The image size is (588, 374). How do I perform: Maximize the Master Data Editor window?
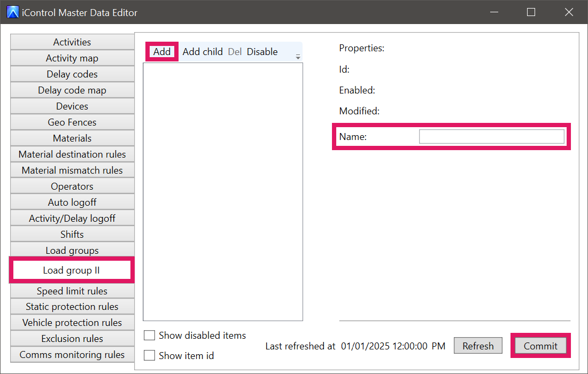click(531, 12)
